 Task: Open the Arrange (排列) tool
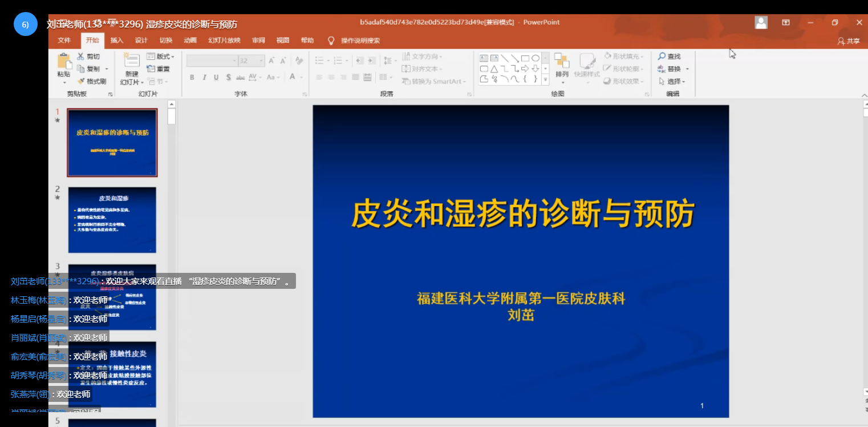point(562,63)
